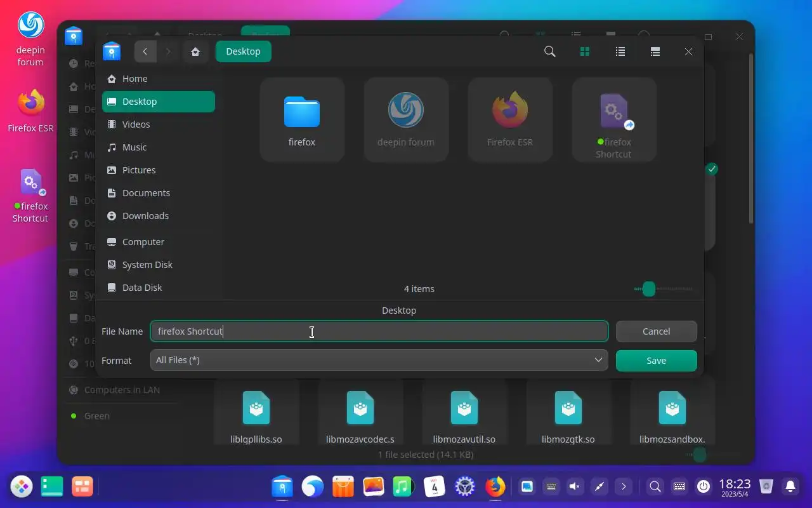Open Downloads in the sidebar

(x=159, y=216)
